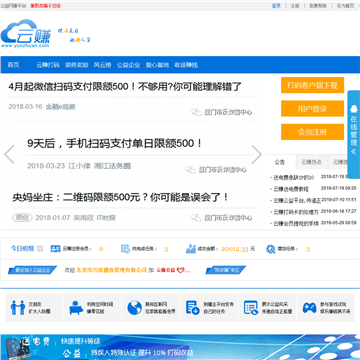Image resolution: width=360 pixels, height=360 pixels.
Task: Click the transaction amount chart icon
Action: tap(191, 249)
